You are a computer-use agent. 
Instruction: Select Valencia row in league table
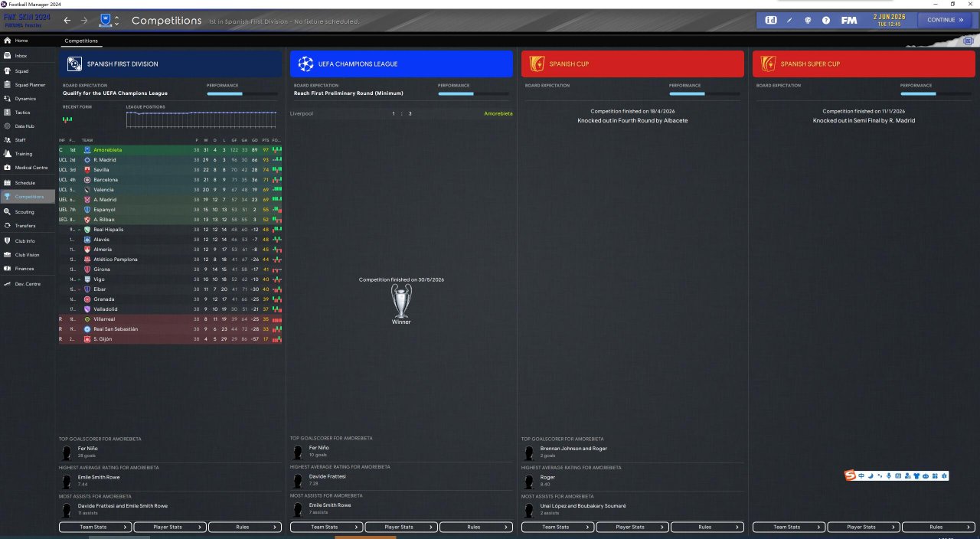click(x=171, y=190)
